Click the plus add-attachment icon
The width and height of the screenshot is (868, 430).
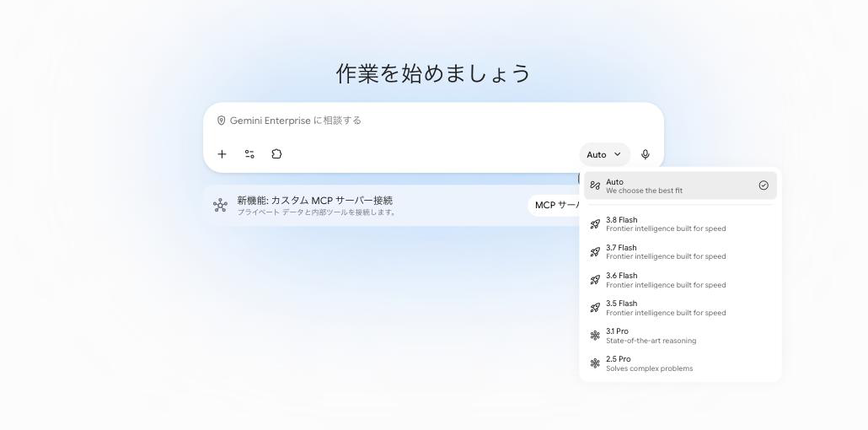(222, 154)
